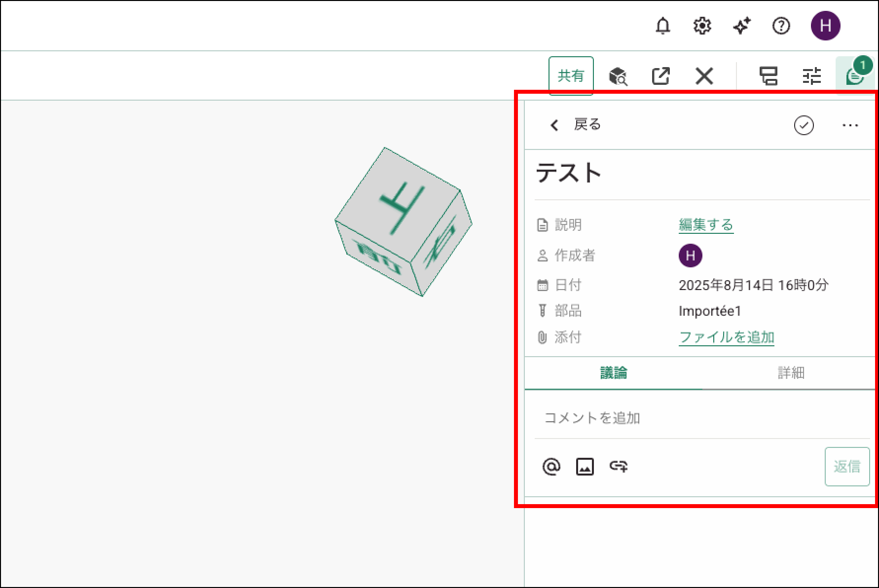The width and height of the screenshot is (879, 588).
Task: Toggle the comments panel icon
Action: click(855, 76)
